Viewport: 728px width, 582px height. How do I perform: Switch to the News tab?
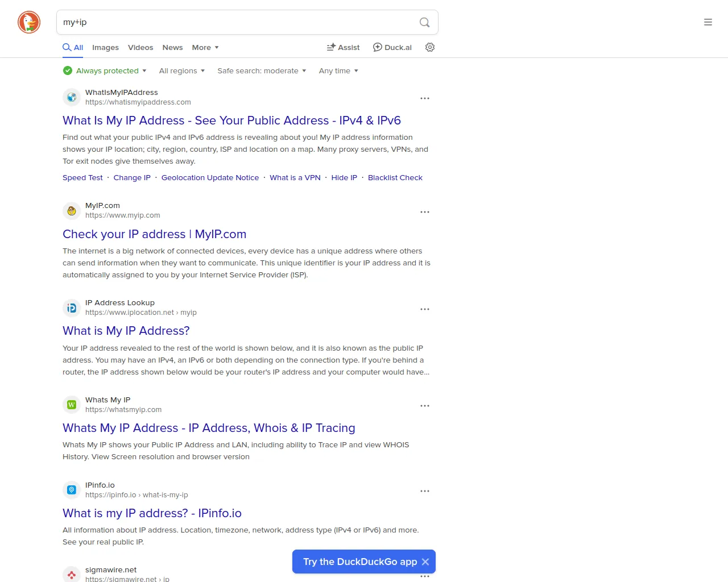[172, 47]
